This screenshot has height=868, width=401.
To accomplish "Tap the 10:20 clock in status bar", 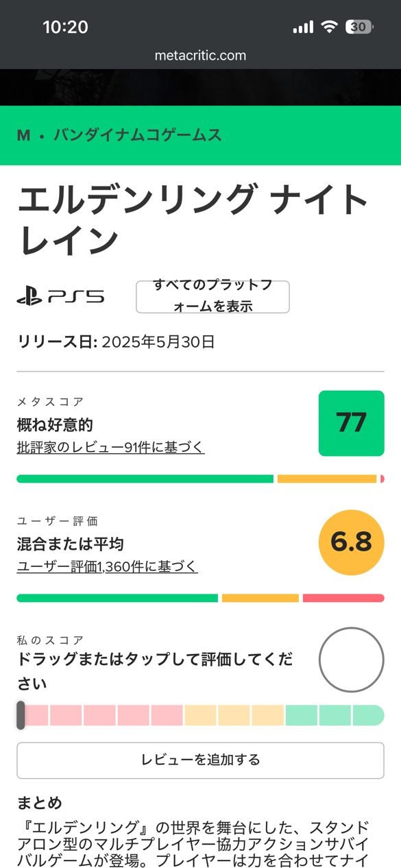I will click(65, 27).
